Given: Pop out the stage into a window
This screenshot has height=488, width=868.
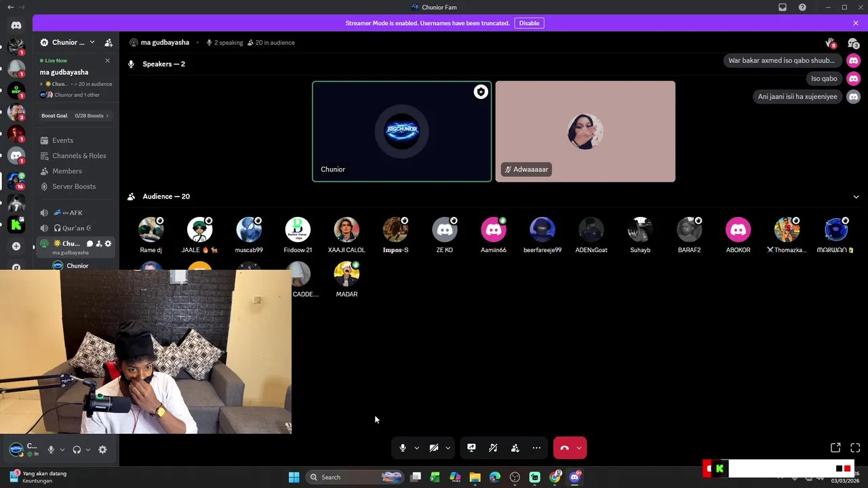Looking at the screenshot, I should (835, 448).
